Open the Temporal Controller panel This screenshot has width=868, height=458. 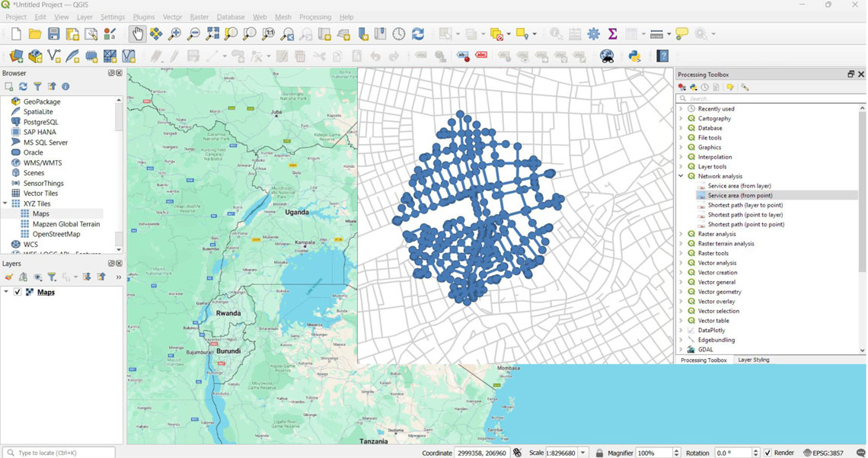[x=398, y=34]
